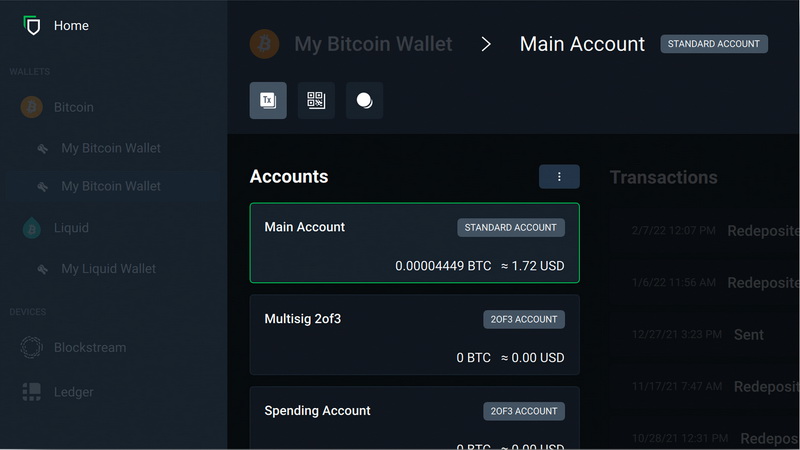Open the Redeposited transaction from 11/17/21
Screen dimensions: 800x450
[715, 386]
